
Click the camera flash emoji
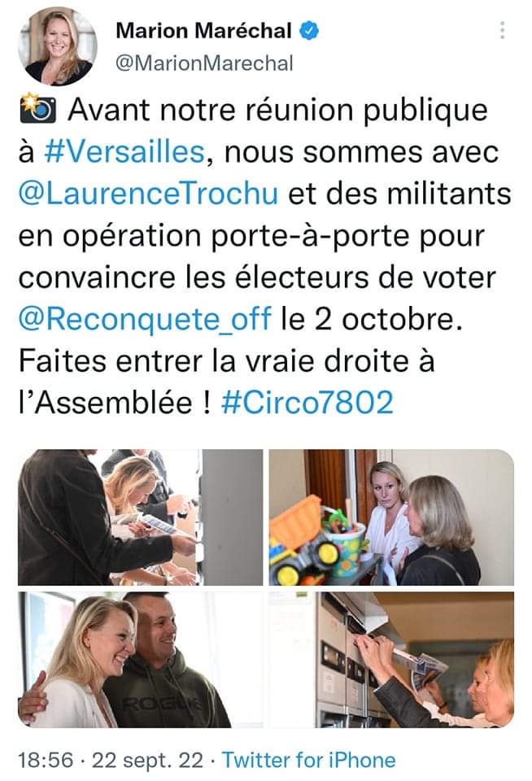pos(38,108)
